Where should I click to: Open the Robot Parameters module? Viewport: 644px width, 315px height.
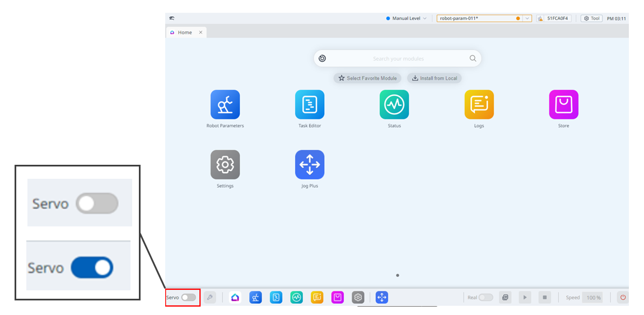pyautogui.click(x=225, y=105)
